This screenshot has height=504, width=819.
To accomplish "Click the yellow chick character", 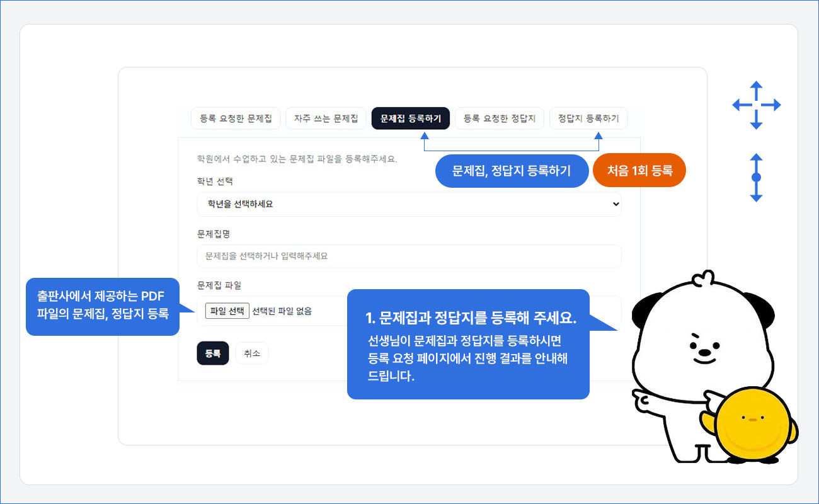I will coord(750,423).
